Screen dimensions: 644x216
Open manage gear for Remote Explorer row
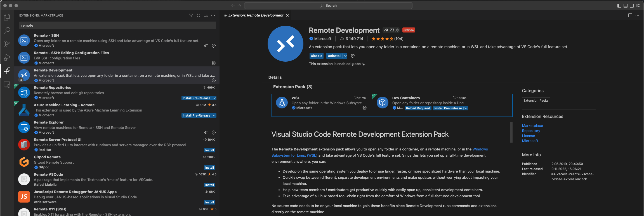(x=214, y=133)
